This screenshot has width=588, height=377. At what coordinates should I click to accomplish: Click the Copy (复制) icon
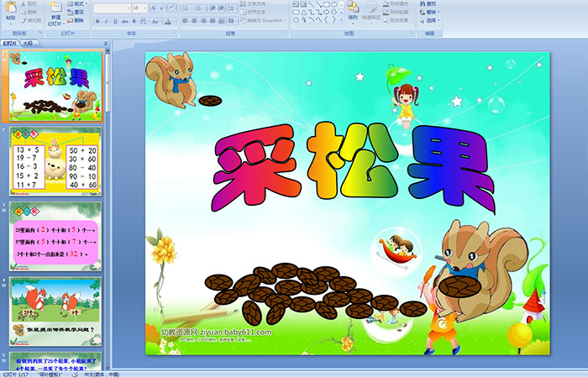(x=24, y=12)
